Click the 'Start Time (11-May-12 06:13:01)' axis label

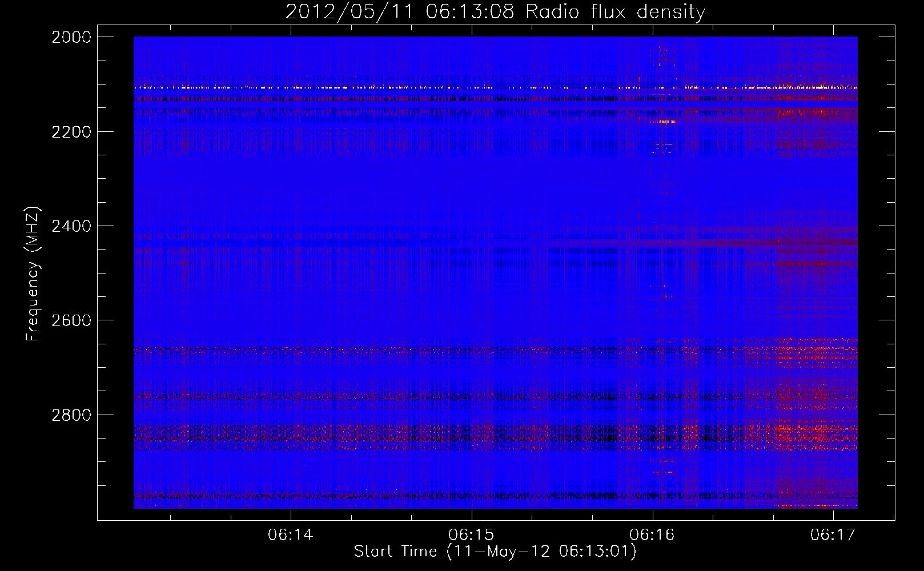pos(495,552)
